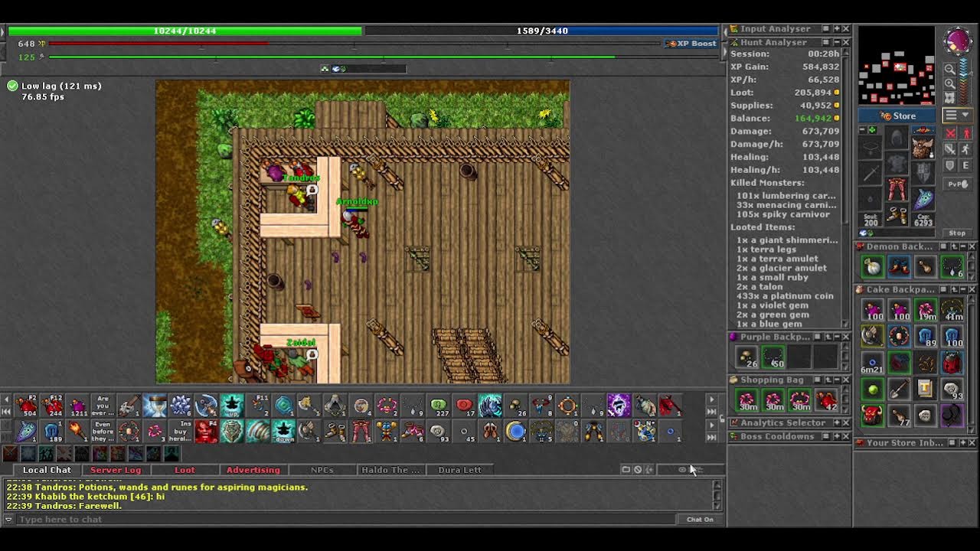Use the action bar slot with count 189
This screenshot has height=551, width=980.
51,432
